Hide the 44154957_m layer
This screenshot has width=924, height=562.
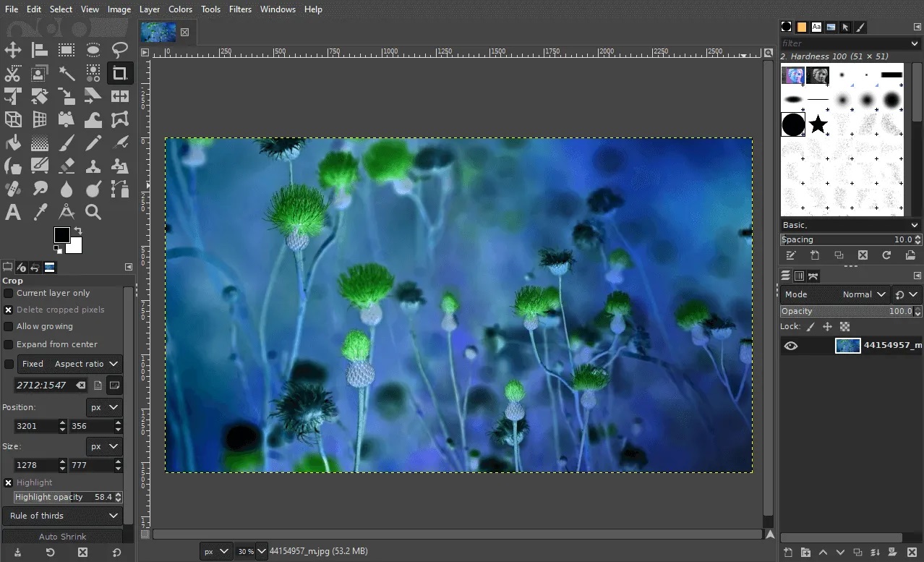pos(790,345)
